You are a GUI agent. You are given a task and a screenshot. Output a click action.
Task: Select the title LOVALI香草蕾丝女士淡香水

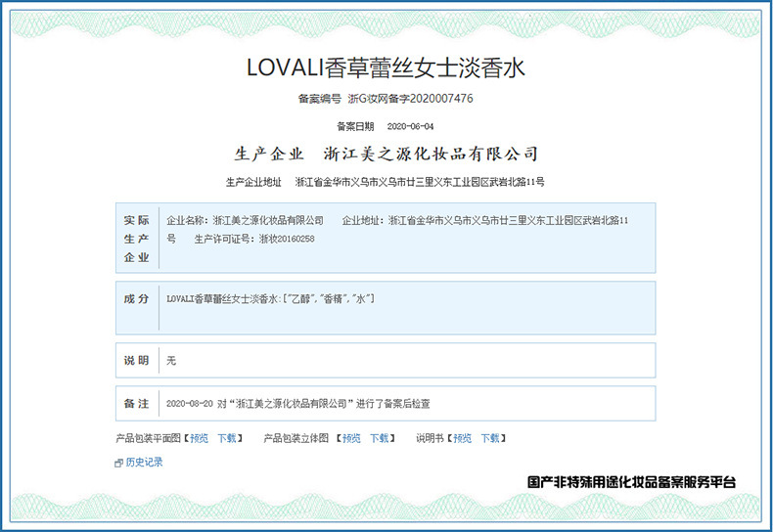386,67
